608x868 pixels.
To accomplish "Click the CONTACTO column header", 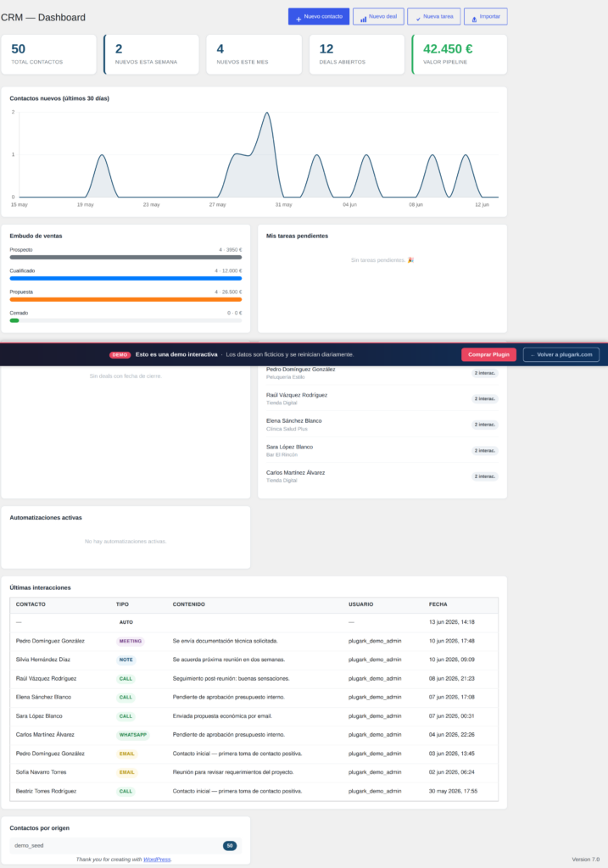I will point(31,604).
